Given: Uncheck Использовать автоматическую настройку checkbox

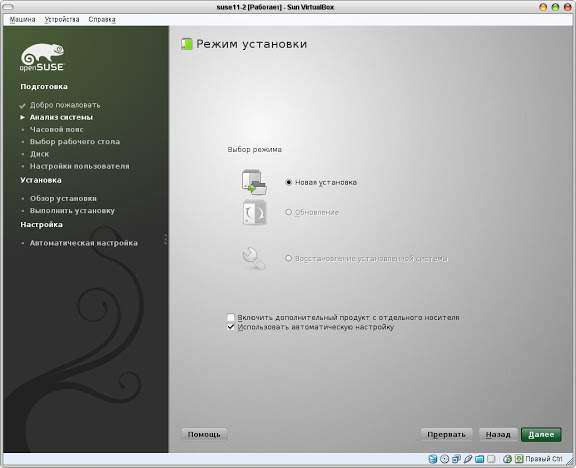Looking at the screenshot, I should [231, 327].
